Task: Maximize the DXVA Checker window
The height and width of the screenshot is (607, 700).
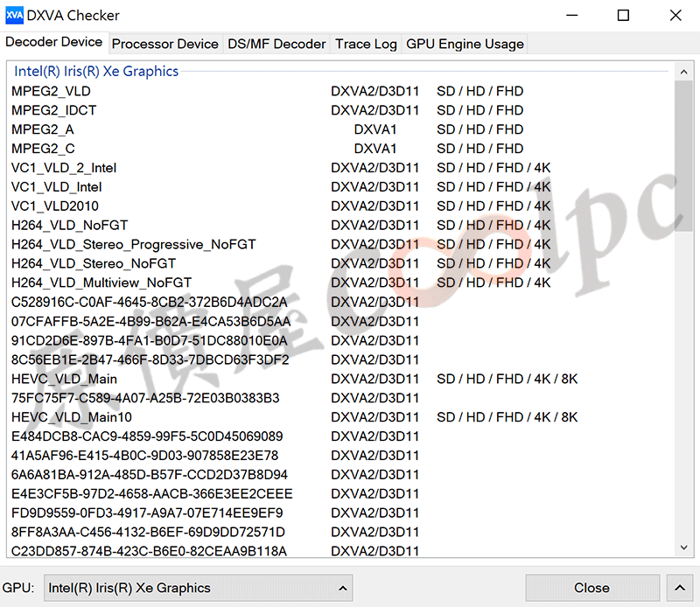Action: click(623, 15)
